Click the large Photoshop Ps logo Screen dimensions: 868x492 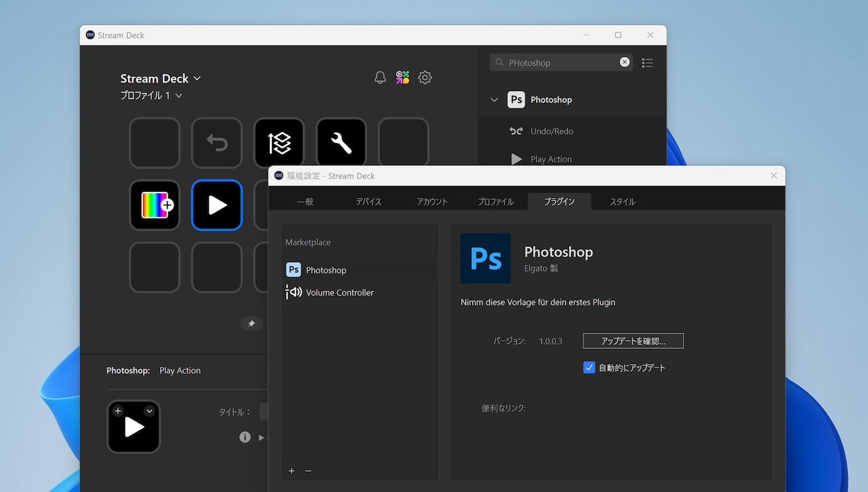486,258
